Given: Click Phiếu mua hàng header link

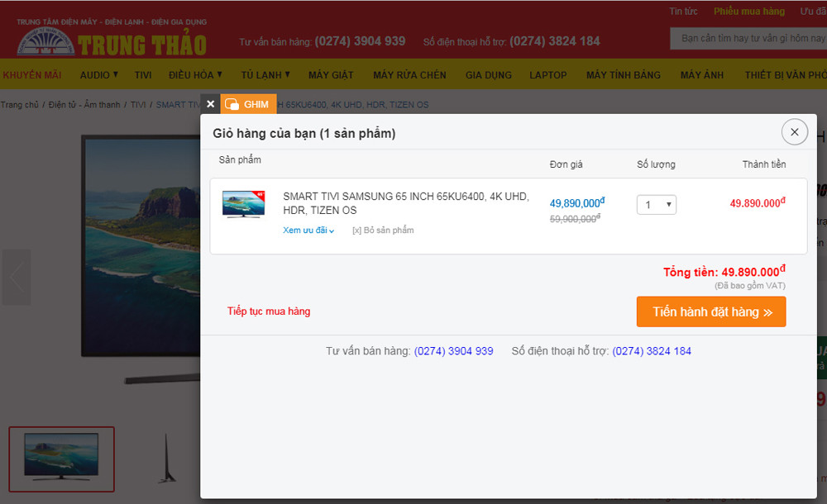Looking at the screenshot, I should [749, 11].
